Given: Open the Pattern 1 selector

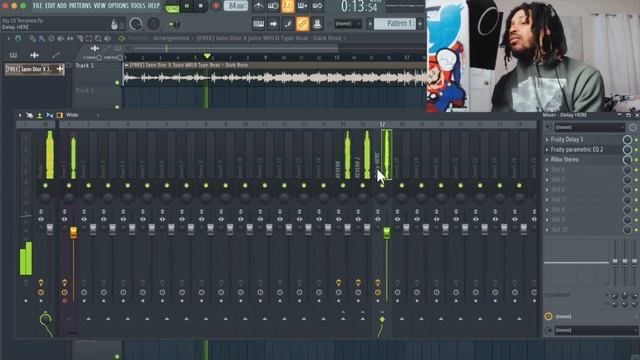Looking at the screenshot, I should [395, 24].
